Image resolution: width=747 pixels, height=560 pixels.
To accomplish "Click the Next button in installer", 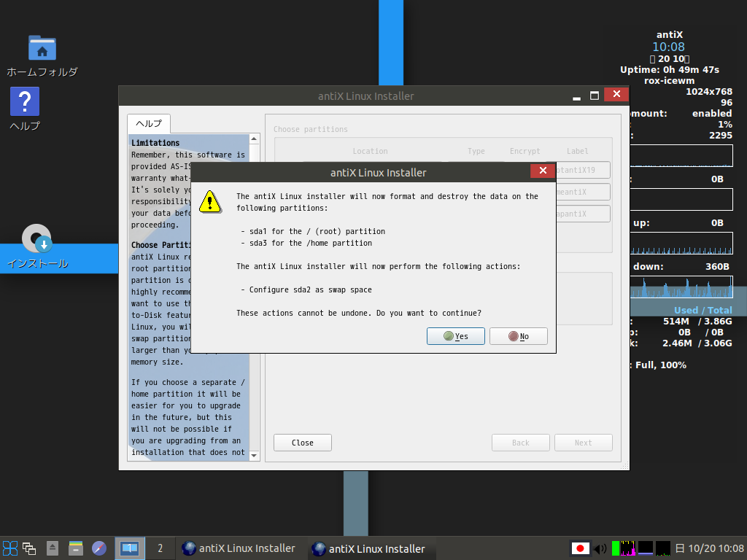I will tap(583, 443).
